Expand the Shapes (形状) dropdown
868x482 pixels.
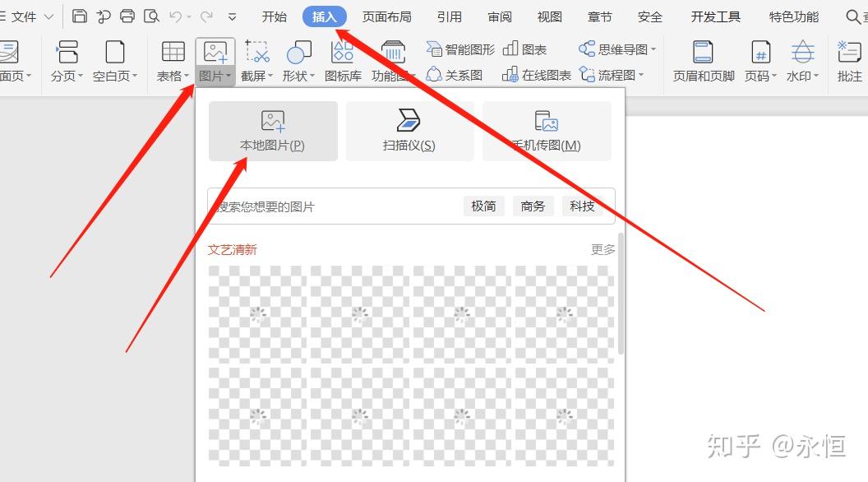click(298, 76)
